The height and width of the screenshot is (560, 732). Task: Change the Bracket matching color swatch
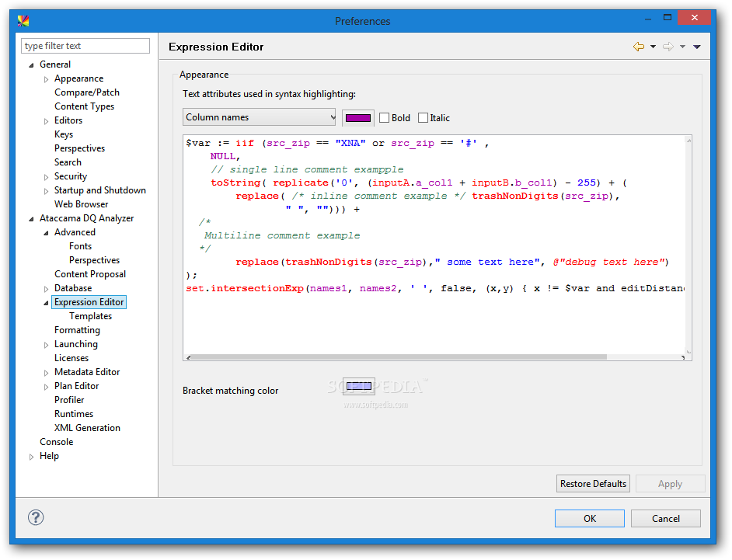(358, 386)
